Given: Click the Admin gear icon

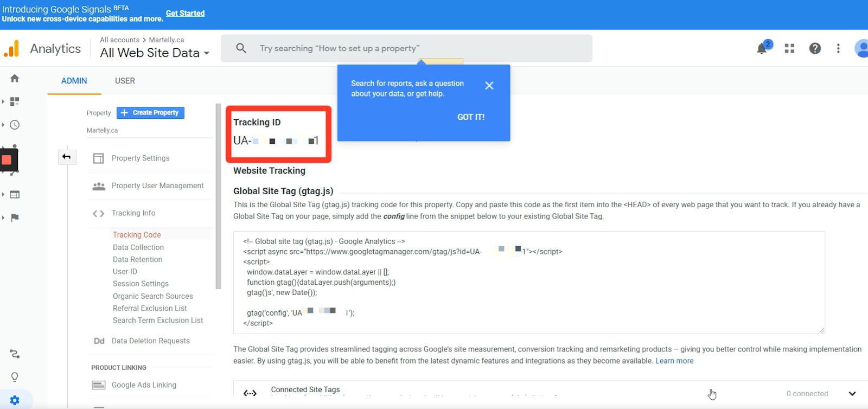Looking at the screenshot, I should pos(15,400).
